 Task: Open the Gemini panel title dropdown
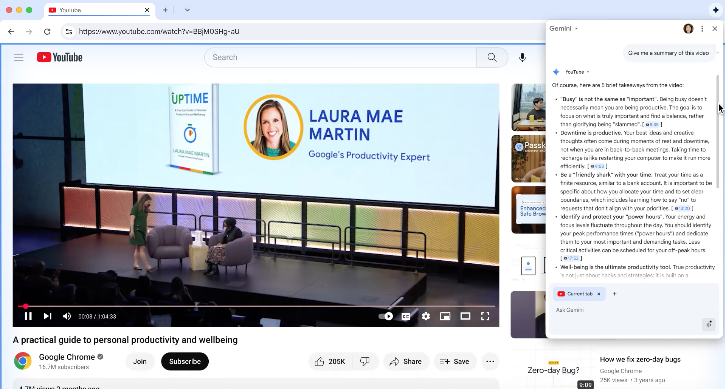tap(564, 29)
